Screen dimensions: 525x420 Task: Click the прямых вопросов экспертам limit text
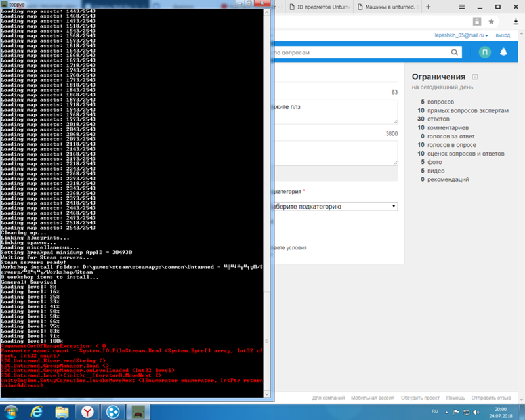468,110
